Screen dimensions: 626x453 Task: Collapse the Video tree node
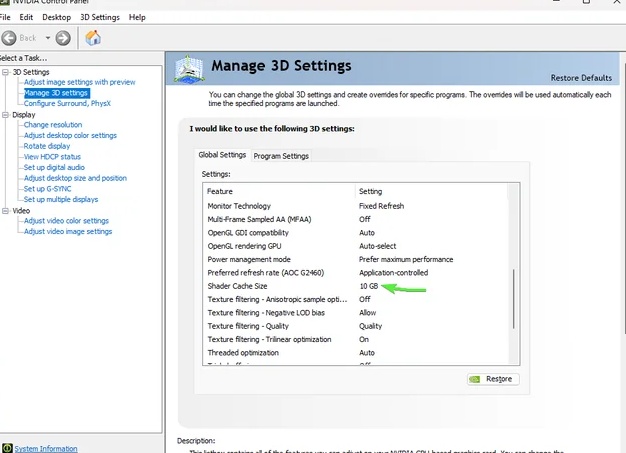pos(6,211)
